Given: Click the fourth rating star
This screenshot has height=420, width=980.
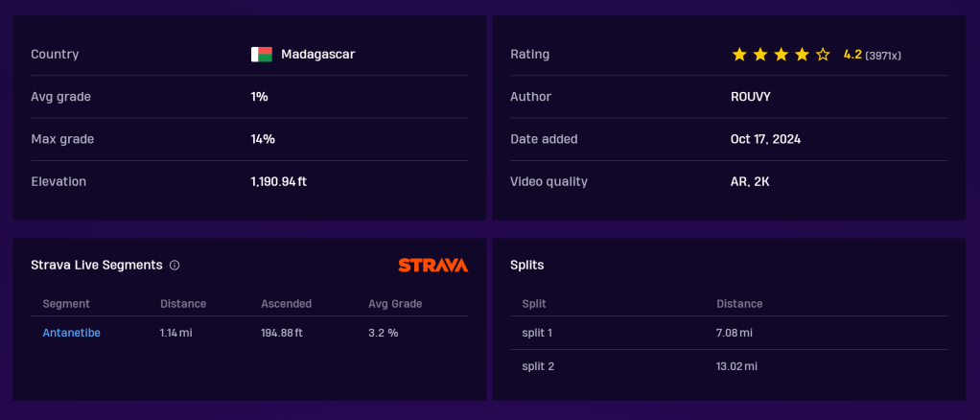Looking at the screenshot, I should 802,55.
